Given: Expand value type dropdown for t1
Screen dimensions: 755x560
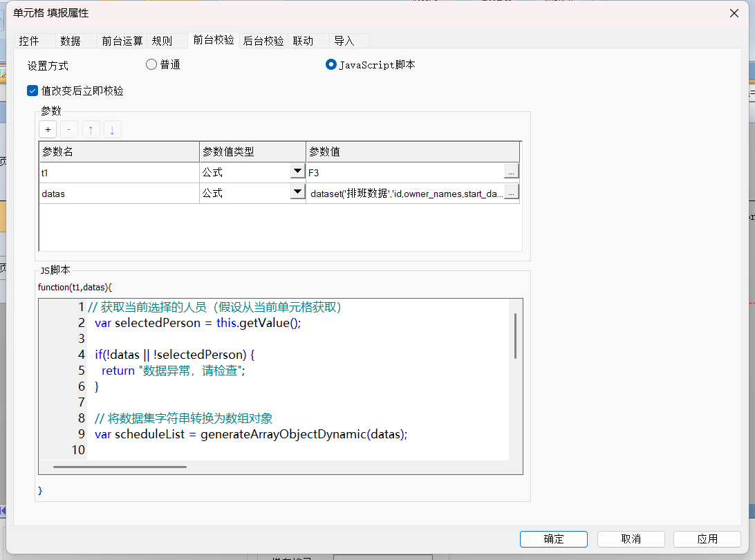Looking at the screenshot, I should (297, 172).
